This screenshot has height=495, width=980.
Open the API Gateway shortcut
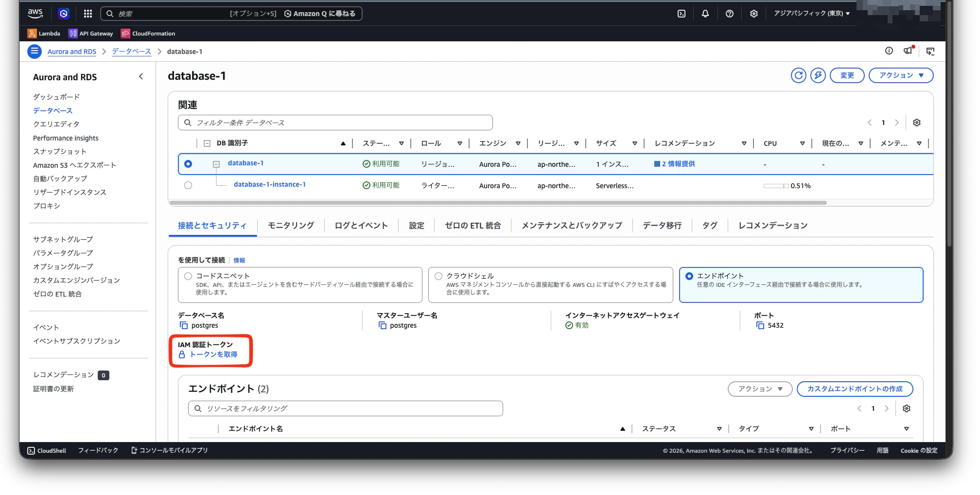pos(91,34)
